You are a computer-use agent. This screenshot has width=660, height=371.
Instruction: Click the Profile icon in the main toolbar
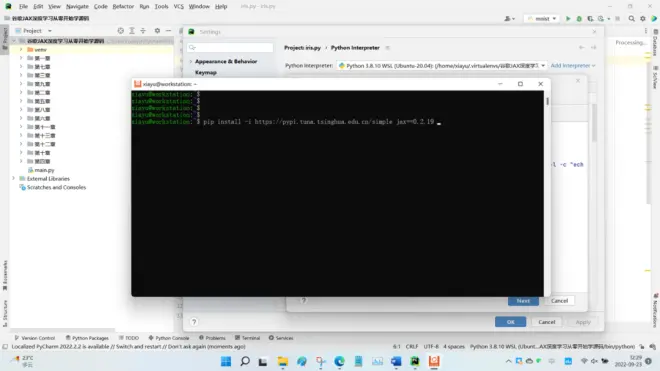(601, 19)
